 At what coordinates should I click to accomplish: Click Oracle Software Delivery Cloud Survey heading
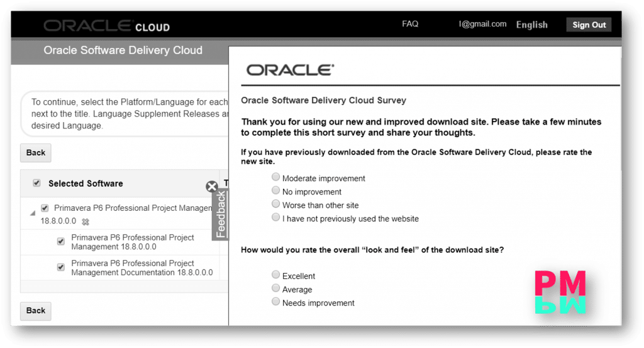coord(324,101)
